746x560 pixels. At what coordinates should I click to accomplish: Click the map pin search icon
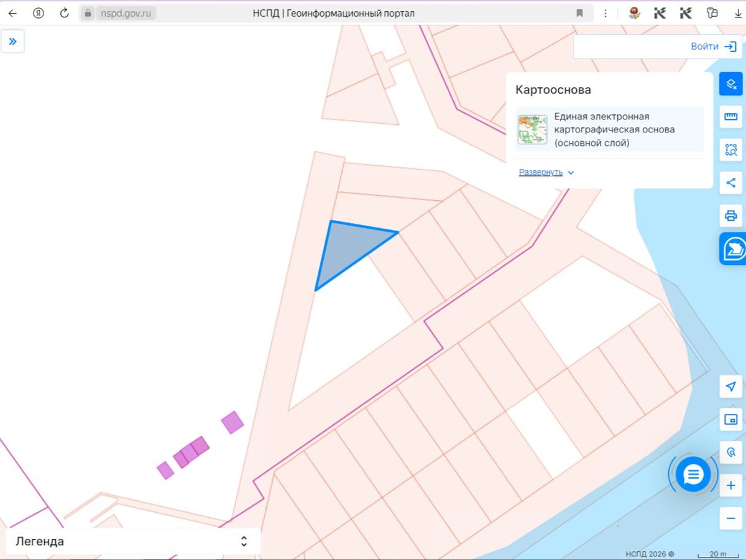point(731,452)
